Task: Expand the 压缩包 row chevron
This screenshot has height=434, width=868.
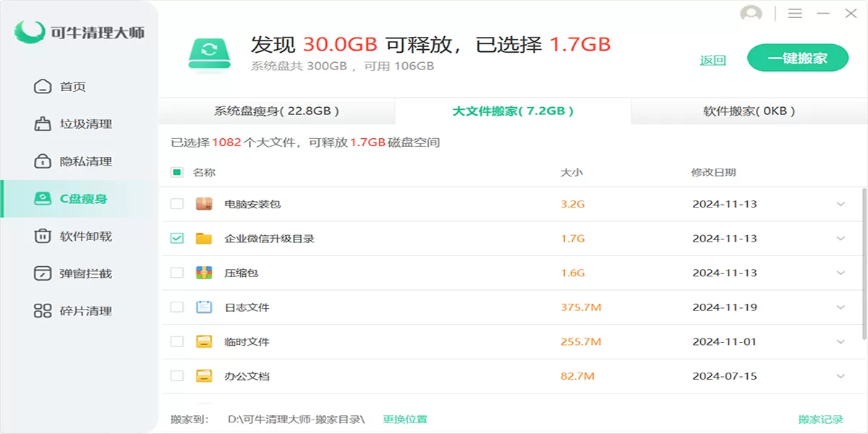Action: point(841,273)
